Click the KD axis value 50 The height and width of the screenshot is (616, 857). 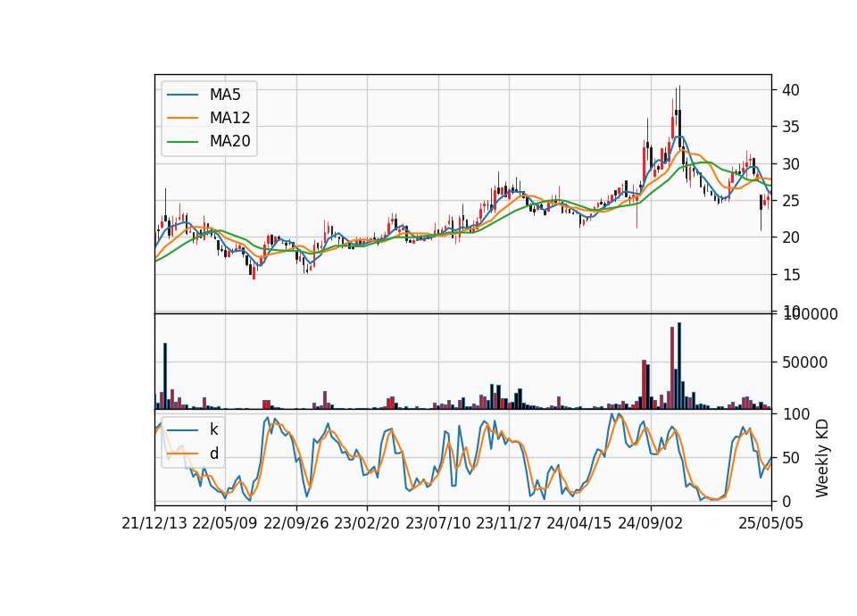coord(791,457)
